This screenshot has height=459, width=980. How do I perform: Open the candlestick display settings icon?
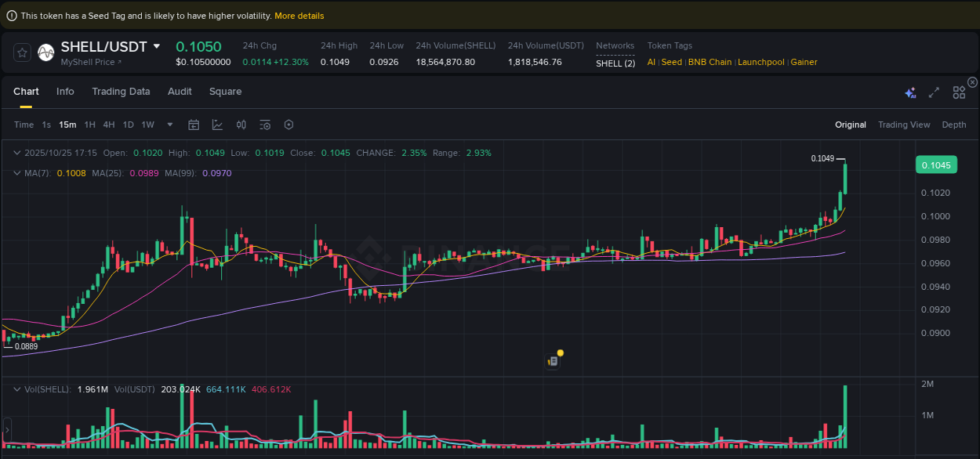(x=241, y=124)
